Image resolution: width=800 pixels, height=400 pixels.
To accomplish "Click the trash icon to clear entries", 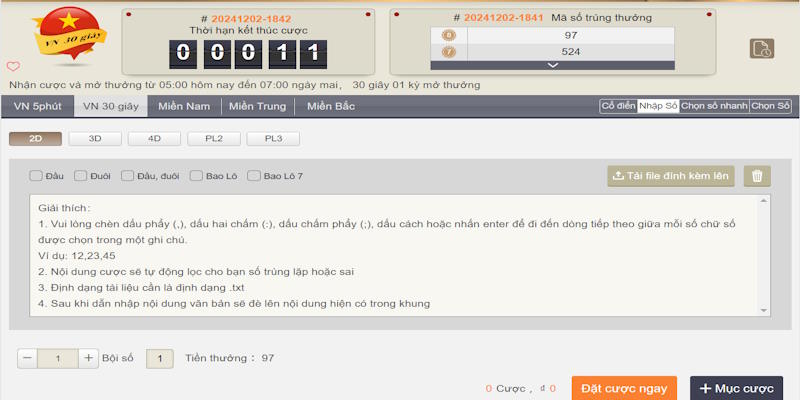I will 757,176.
